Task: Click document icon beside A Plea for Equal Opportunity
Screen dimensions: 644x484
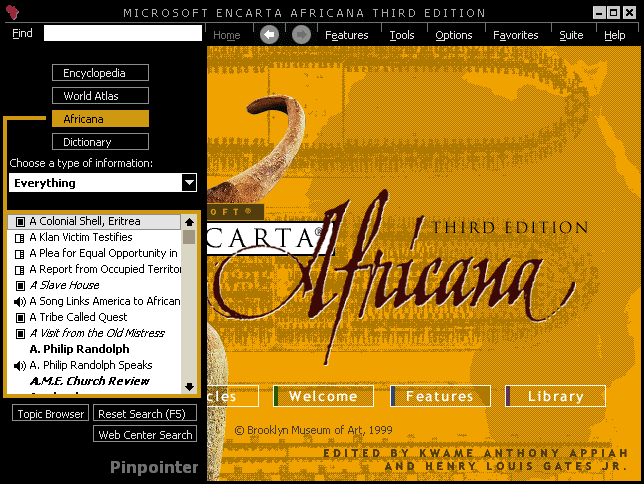Action: point(20,254)
